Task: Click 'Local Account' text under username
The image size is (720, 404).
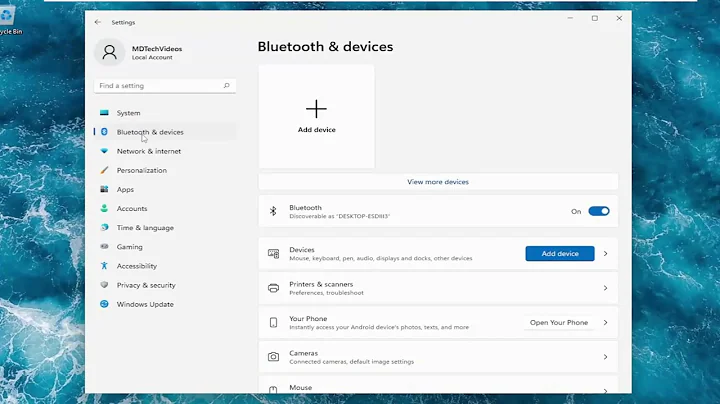Action: pyautogui.click(x=152, y=57)
